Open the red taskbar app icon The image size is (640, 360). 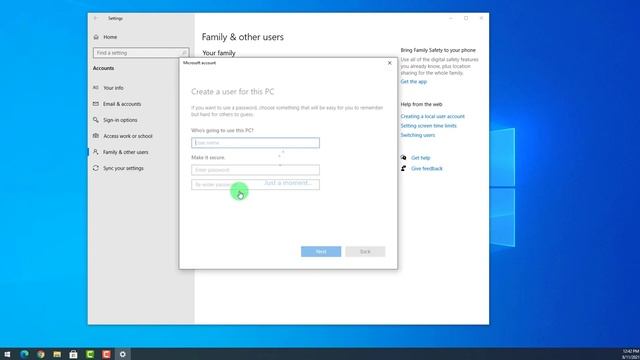106,354
